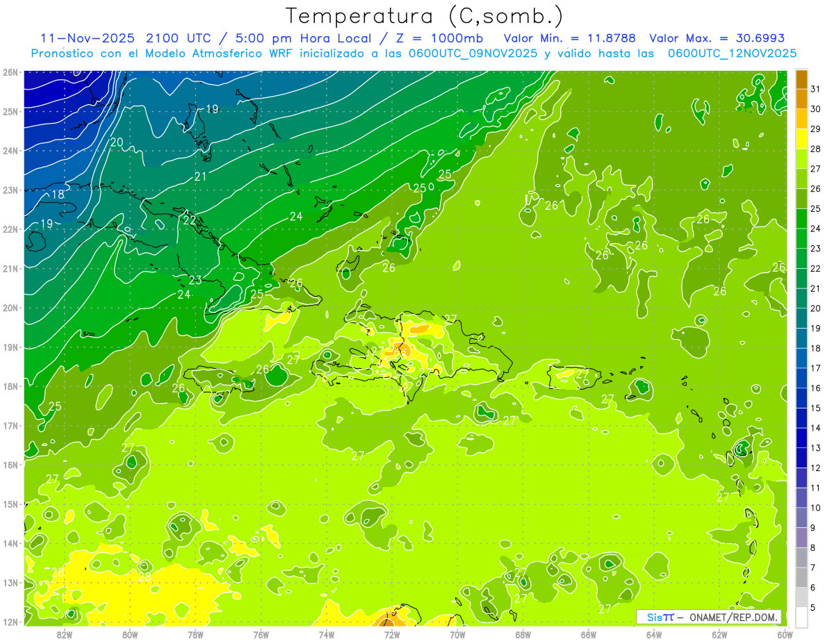Click the "60W" longitude axis label
Viewport: 834px width, 644px height.
click(x=785, y=634)
